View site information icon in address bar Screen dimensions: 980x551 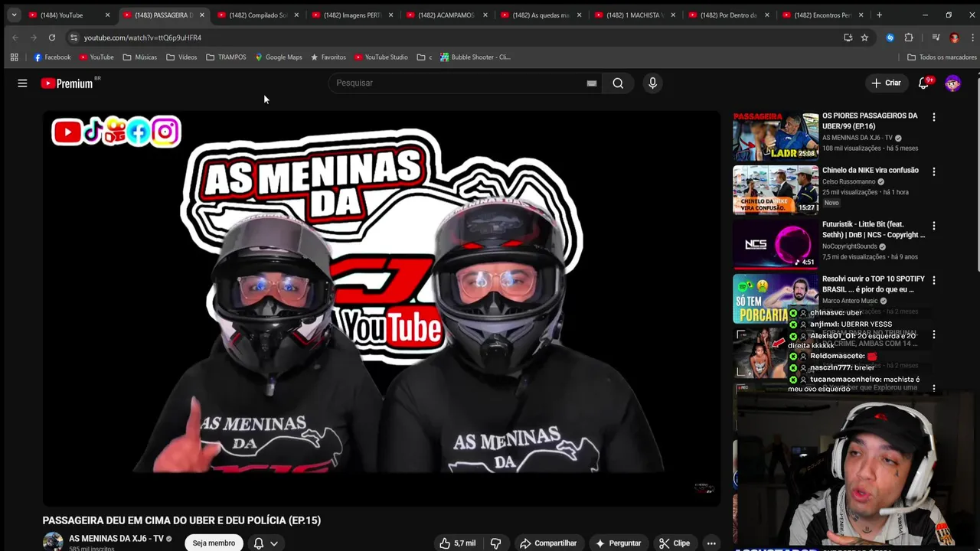click(x=73, y=37)
